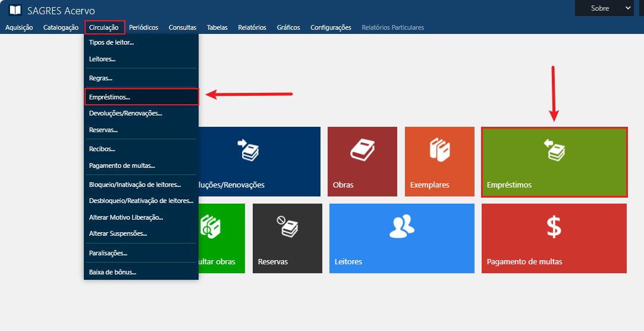
Task: Click the Reservas tile icon
Action: coord(287,226)
